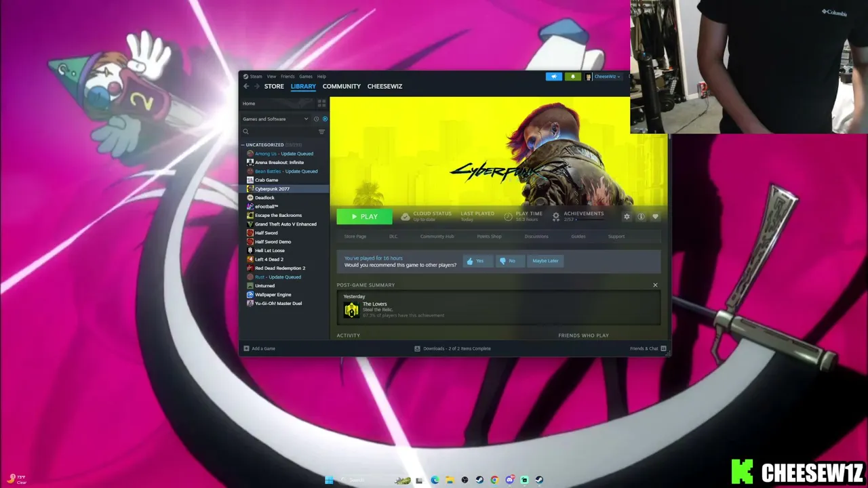Select Hell Let Loose in the list
The width and height of the screenshot is (868, 488).
[285, 251]
